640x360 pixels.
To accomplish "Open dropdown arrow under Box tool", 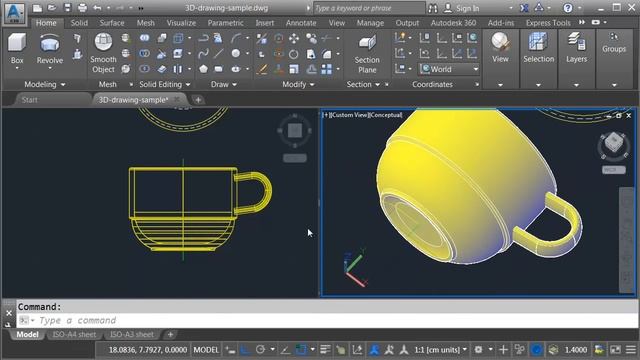I will coord(17,69).
